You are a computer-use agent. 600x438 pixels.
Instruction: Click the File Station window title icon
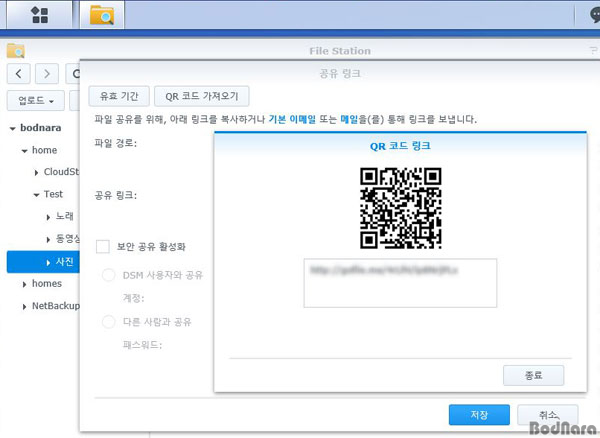(x=16, y=50)
